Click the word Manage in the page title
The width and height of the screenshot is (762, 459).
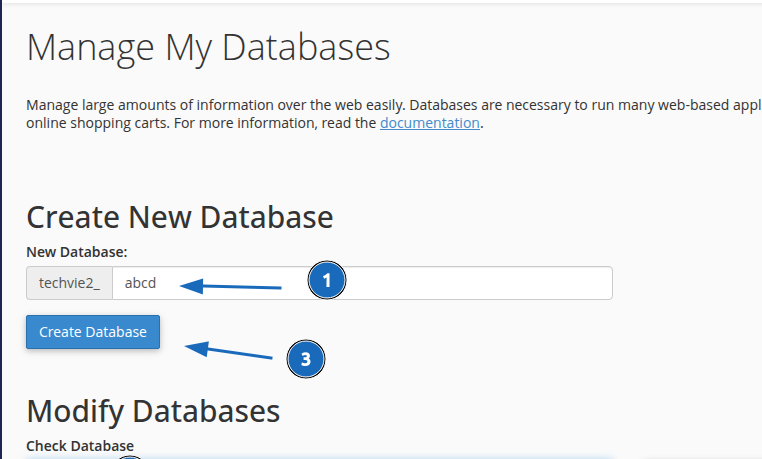click(x=83, y=48)
